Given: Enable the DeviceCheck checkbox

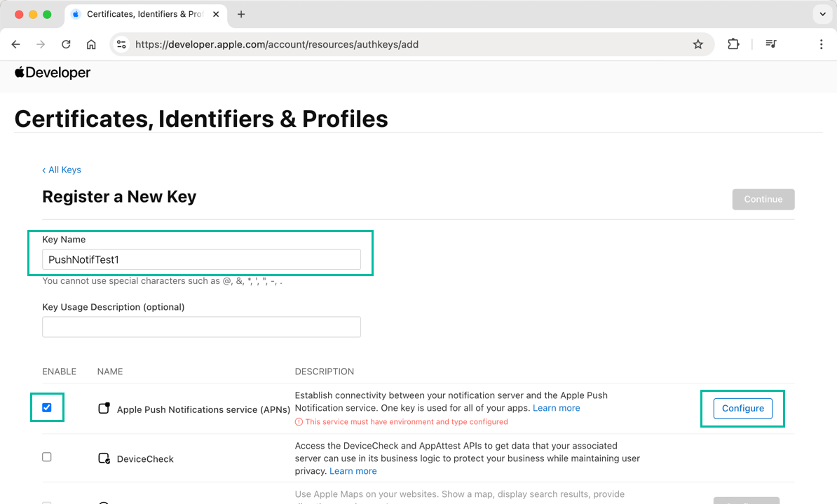Looking at the screenshot, I should point(47,457).
